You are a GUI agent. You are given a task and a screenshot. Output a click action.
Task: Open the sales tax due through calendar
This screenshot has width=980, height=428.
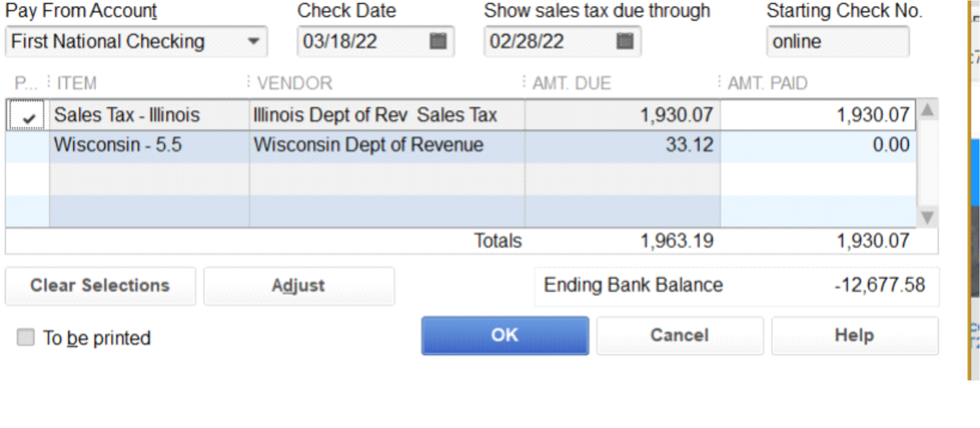pyautogui.click(x=624, y=42)
